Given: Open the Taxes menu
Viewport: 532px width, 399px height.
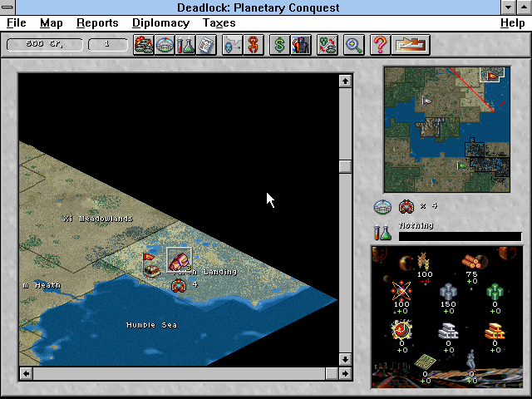Looking at the screenshot, I should tap(219, 23).
